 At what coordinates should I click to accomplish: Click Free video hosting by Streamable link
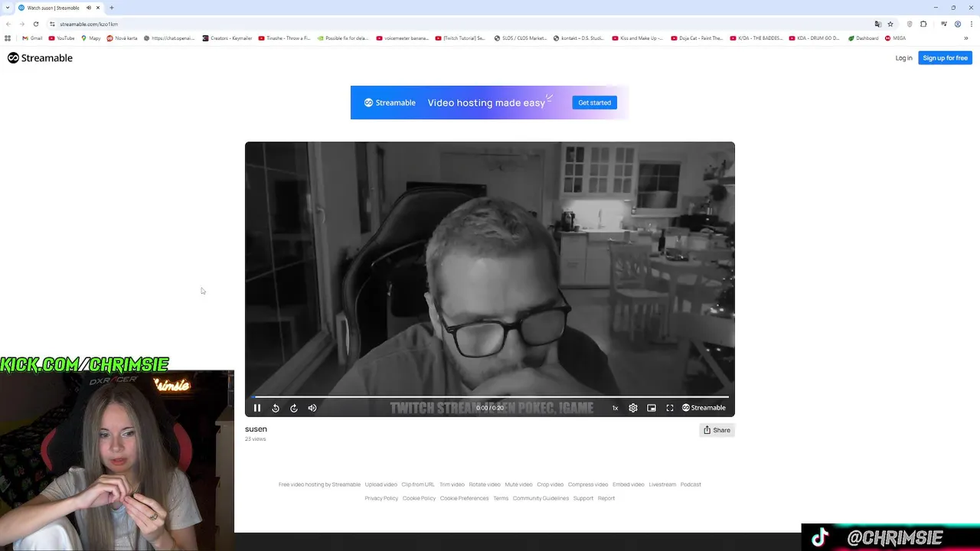pos(319,484)
